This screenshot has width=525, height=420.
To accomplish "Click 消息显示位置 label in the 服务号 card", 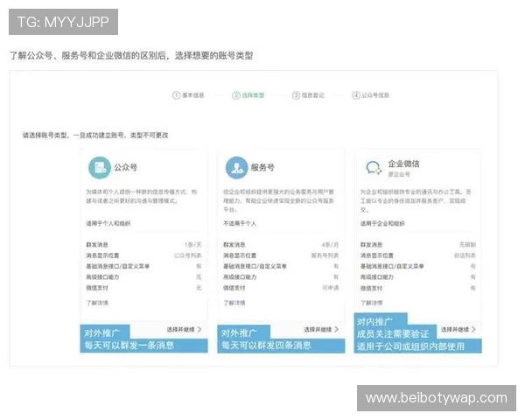I will (240, 255).
